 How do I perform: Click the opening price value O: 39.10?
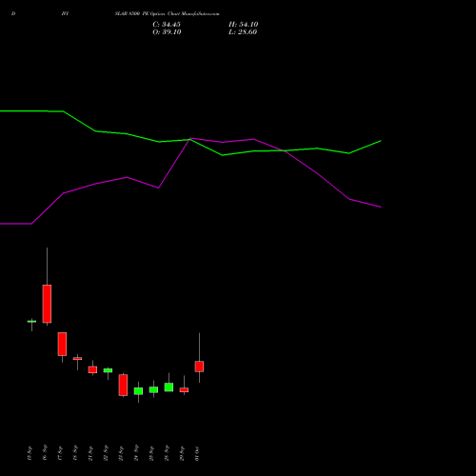[167, 32]
